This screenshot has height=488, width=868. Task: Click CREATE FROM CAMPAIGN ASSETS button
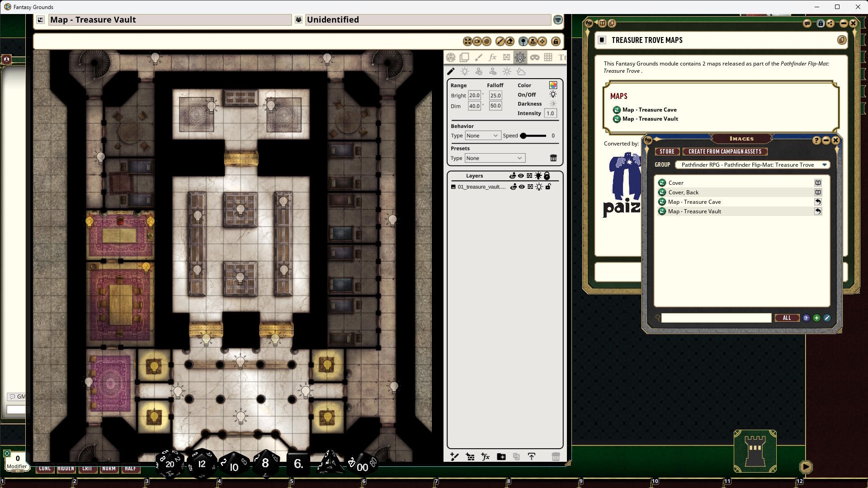pos(725,152)
